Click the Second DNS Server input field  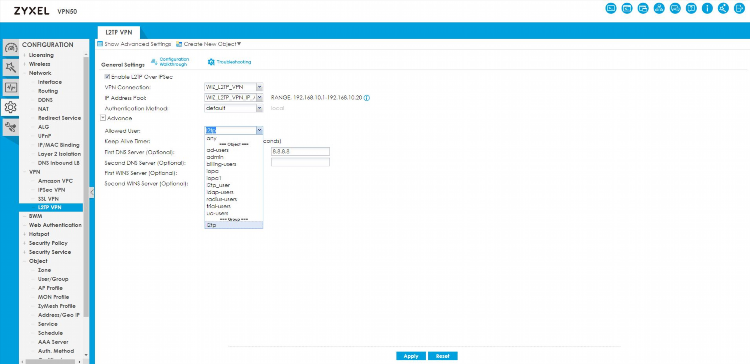click(x=300, y=163)
